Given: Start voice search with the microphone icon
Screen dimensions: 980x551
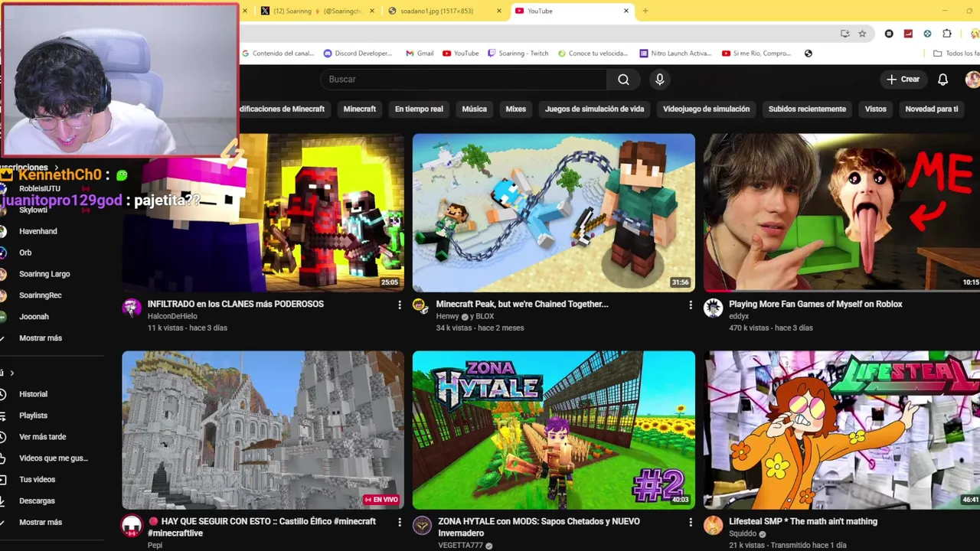Looking at the screenshot, I should [x=659, y=80].
